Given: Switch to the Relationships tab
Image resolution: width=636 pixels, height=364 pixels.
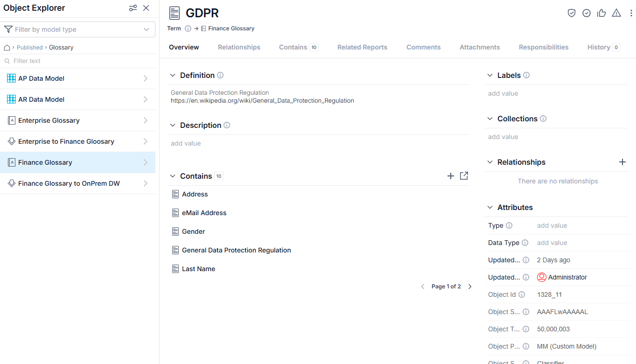Looking at the screenshot, I should coord(239,47).
